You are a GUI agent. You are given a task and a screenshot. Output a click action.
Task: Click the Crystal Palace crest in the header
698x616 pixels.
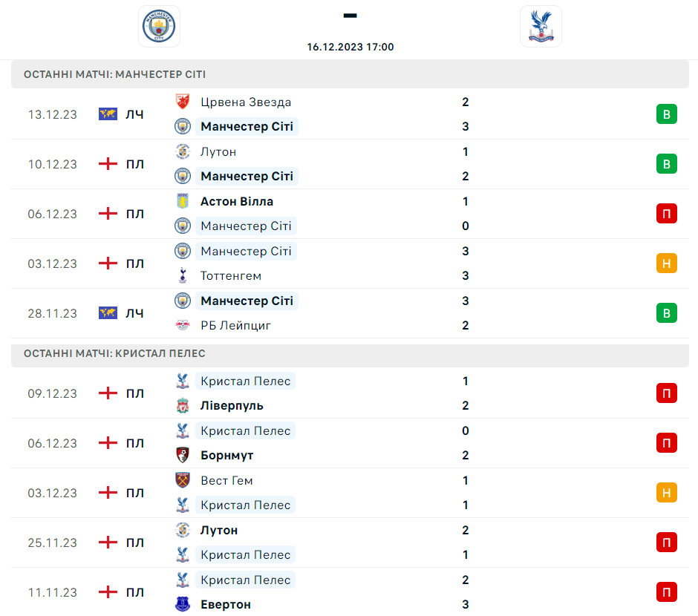[541, 27]
